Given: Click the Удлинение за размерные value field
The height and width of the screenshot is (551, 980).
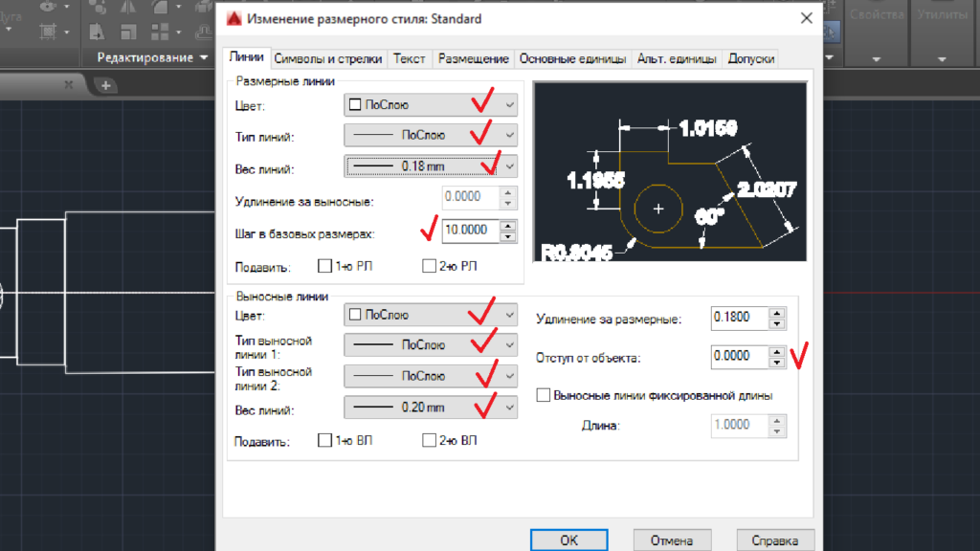Looking at the screenshot, I should pos(739,317).
